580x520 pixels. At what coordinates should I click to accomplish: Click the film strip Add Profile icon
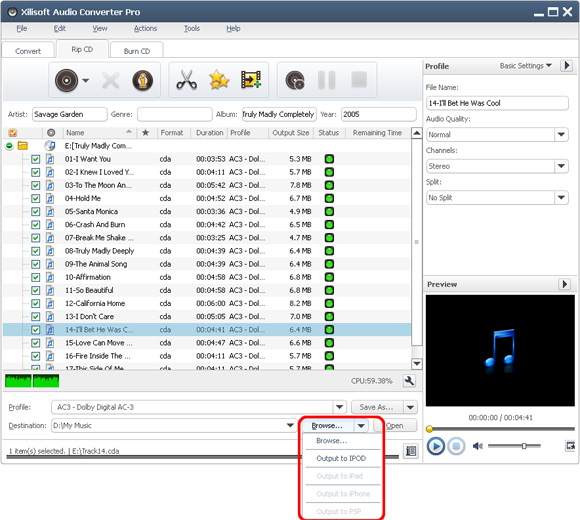pos(251,80)
